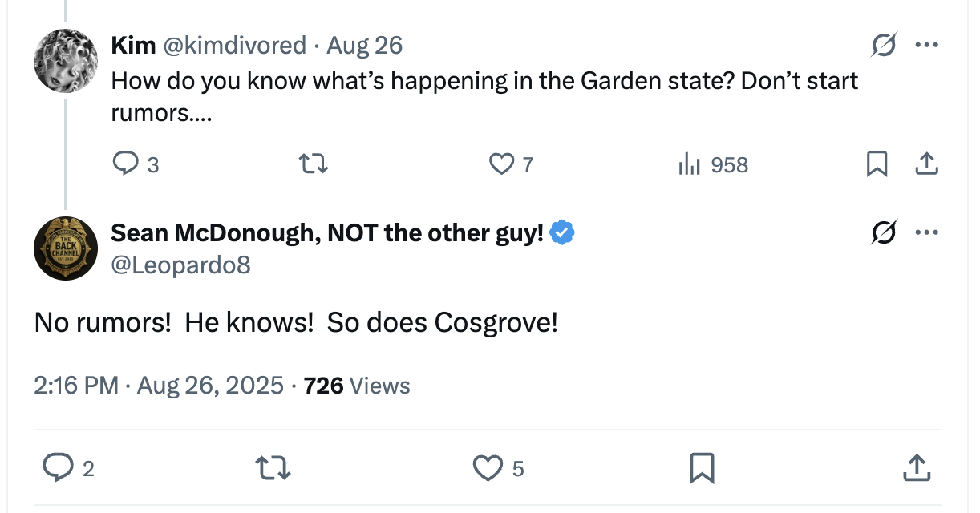Open the @kimdivored handle link
The height and width of the screenshot is (513, 980).
point(234,46)
